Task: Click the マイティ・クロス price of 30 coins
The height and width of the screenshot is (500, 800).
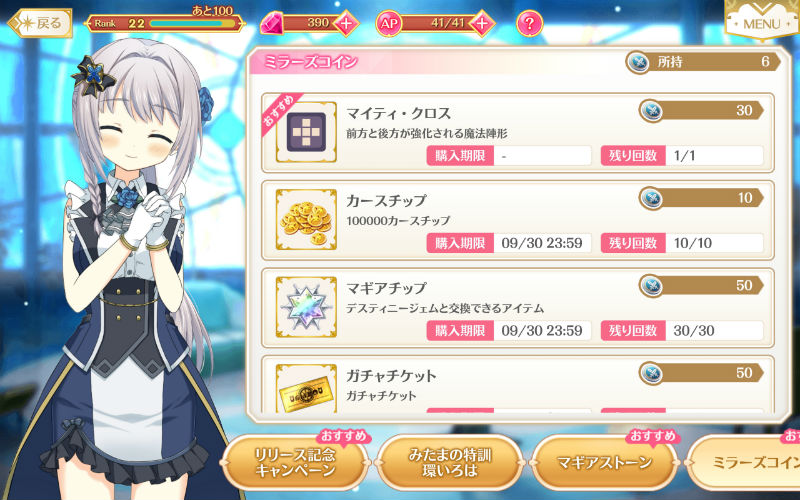Action: coord(701,110)
